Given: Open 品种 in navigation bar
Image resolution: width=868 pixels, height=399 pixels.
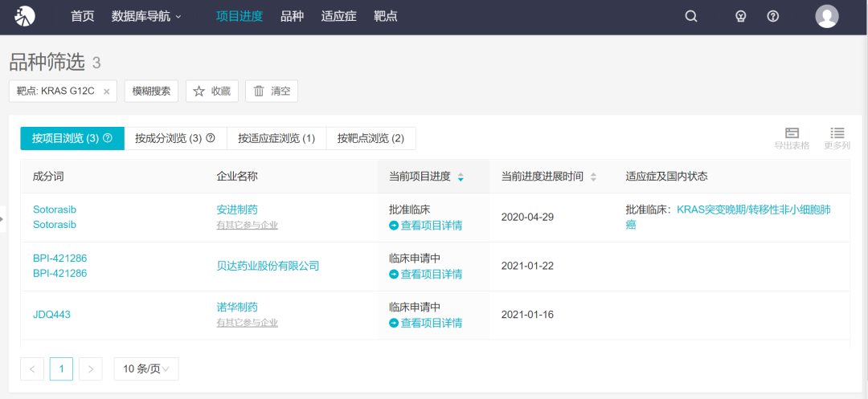Looking at the screenshot, I should tap(293, 17).
